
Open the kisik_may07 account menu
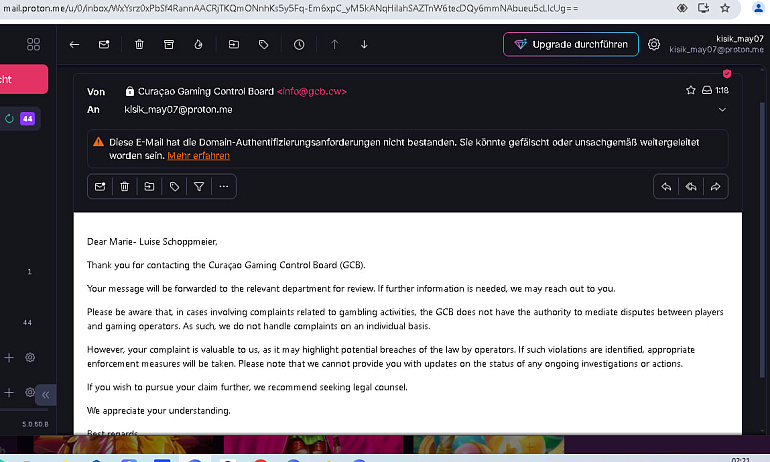(x=717, y=44)
